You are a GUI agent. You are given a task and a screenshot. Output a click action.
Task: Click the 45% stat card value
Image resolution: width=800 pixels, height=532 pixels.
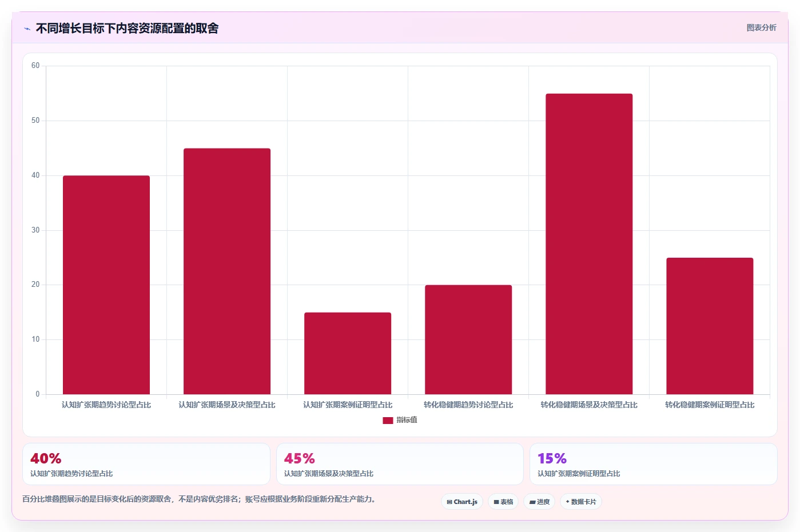point(300,459)
